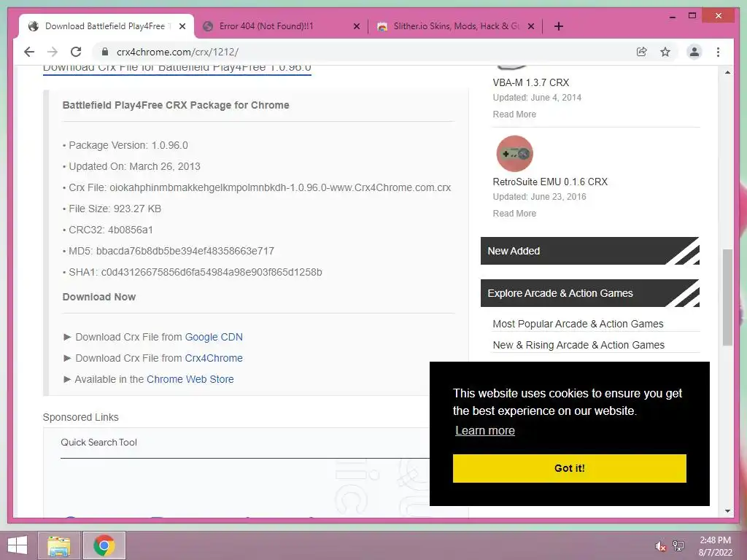Close the Error 404 tab
Viewport: 747px width, 560px height.
point(356,26)
